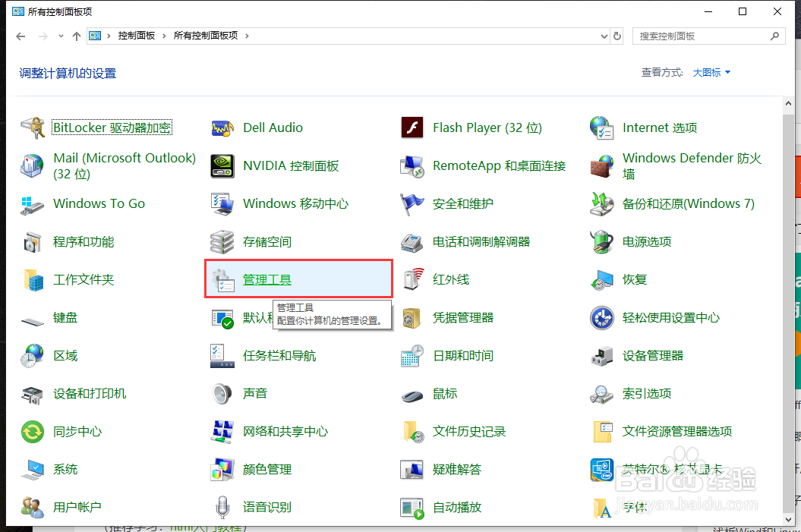Open the BitLocker drive encryption icon
Screen dimensions: 801x532
click(33, 127)
